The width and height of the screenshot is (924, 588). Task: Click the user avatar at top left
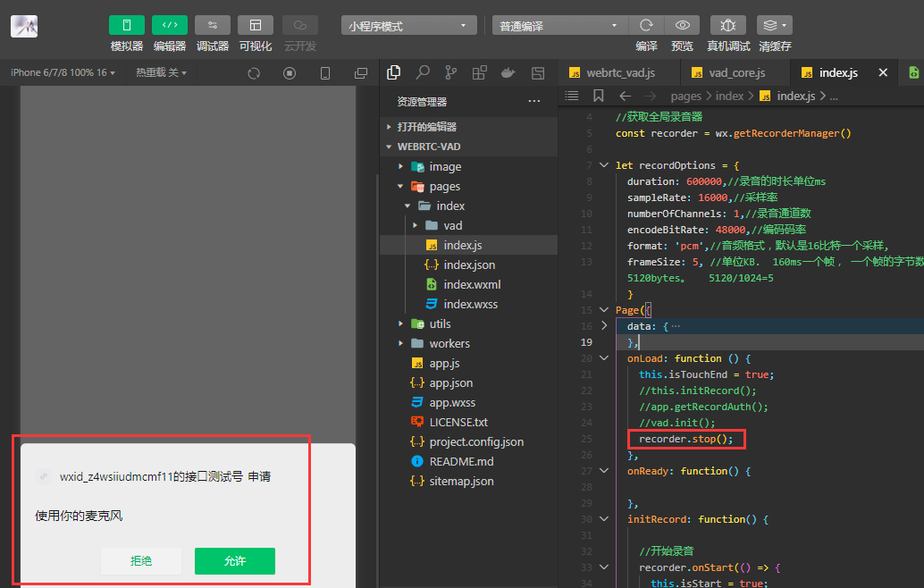tap(24, 27)
